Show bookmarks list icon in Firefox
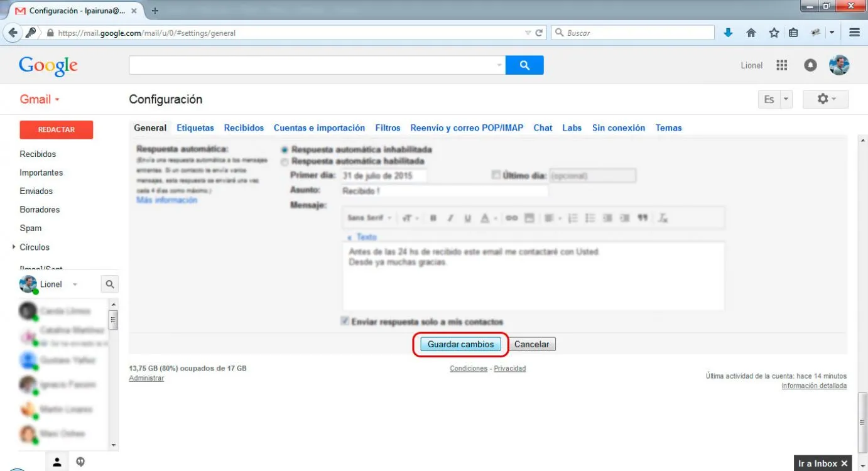868x471 pixels. point(793,33)
